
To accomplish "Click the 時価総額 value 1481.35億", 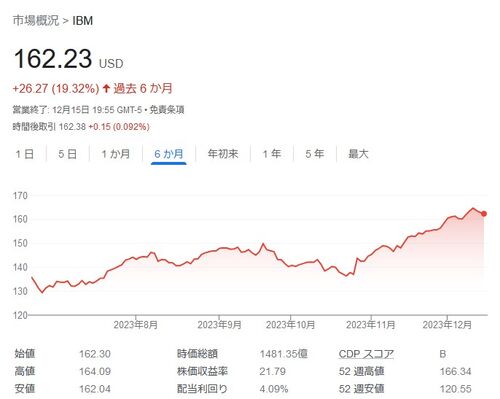I will [x=283, y=354].
